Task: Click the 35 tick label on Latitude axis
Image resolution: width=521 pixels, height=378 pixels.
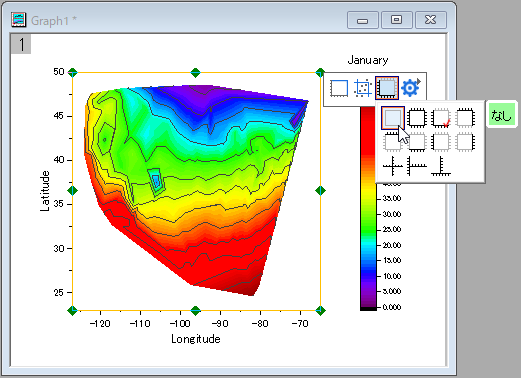Action: coord(59,204)
